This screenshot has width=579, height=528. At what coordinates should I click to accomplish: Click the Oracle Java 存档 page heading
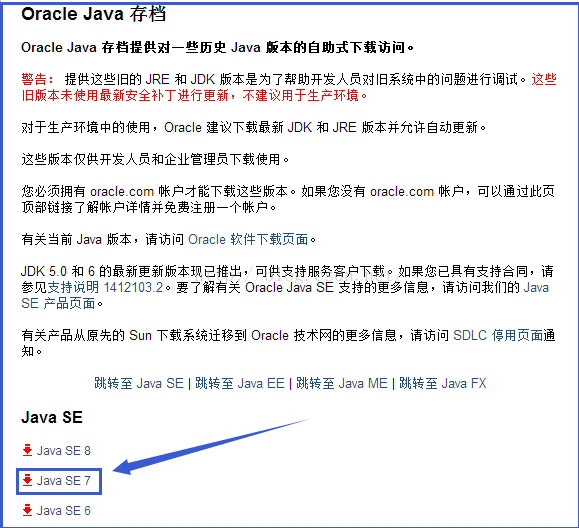pyautogui.click(x=94, y=14)
